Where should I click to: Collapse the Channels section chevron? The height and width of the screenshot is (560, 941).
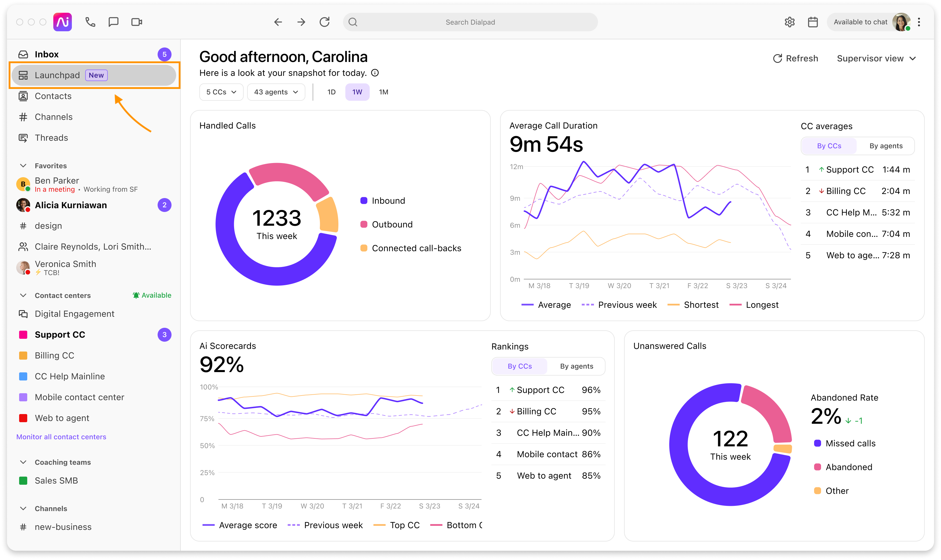pos(23,508)
